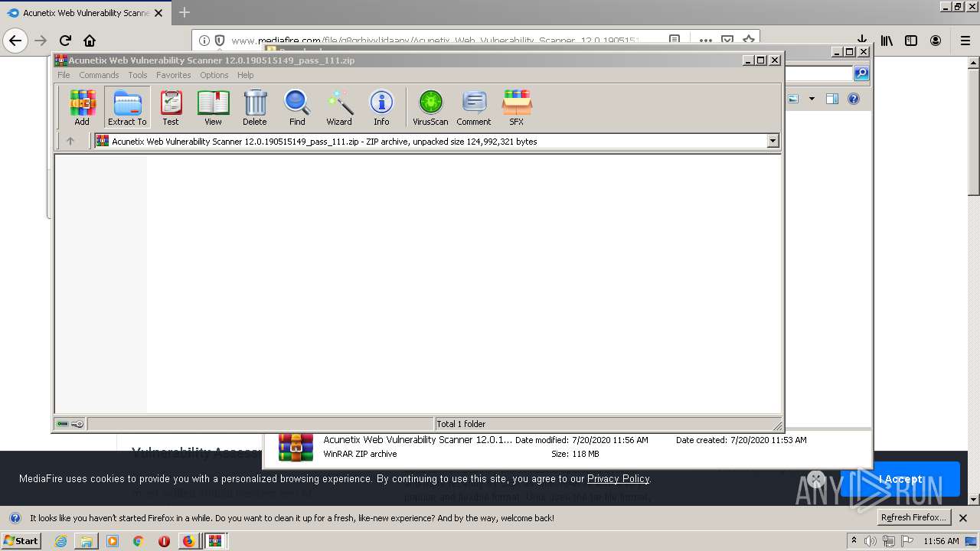Image resolution: width=980 pixels, height=551 pixels.
Task: Open a new Firefox tab
Action: pyautogui.click(x=184, y=13)
